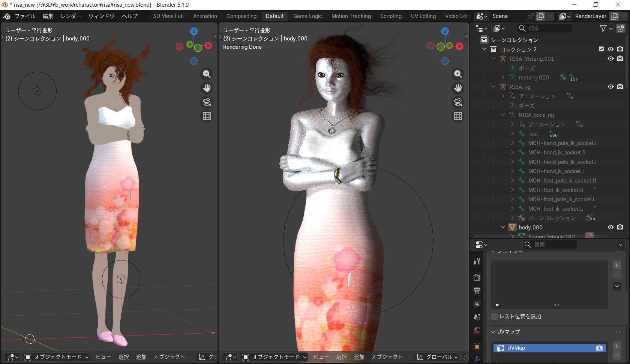
Task: Select the pan hand tool in right viewport
Action: pos(458,88)
